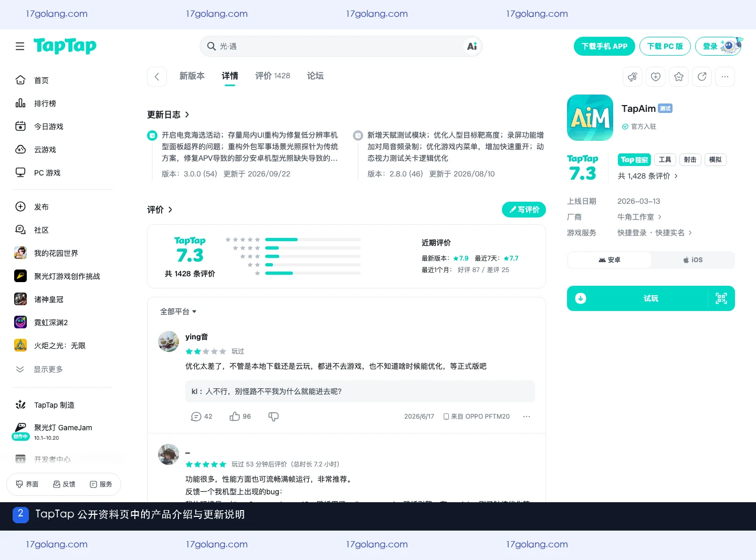Switch to the 评价 1428 tab
This screenshot has width=756, height=560.
272,76
